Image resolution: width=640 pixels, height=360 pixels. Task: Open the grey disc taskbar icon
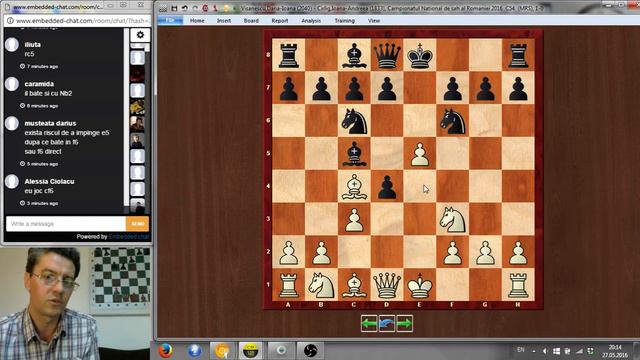(281, 350)
